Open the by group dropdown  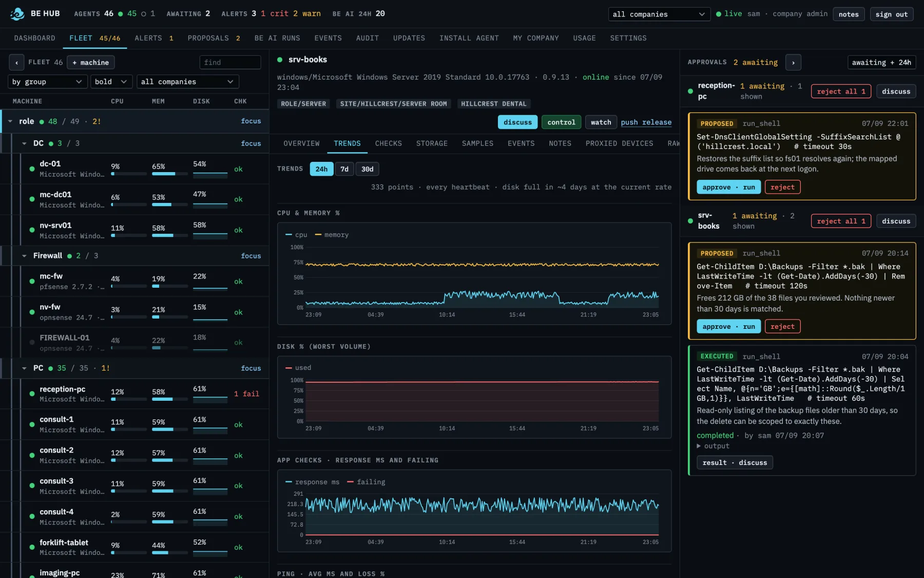tap(47, 82)
